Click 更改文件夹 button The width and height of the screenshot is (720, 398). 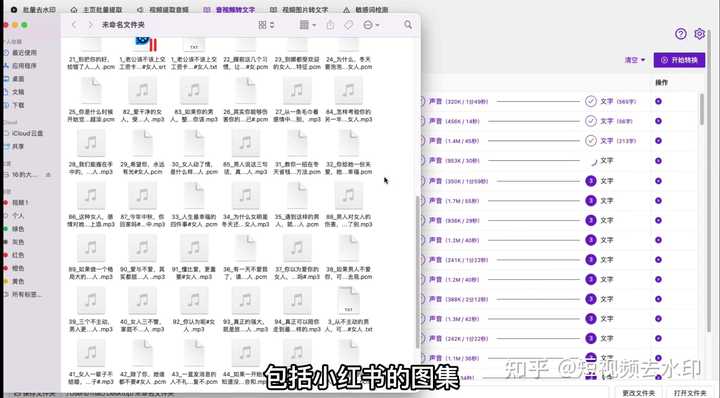pos(638,393)
